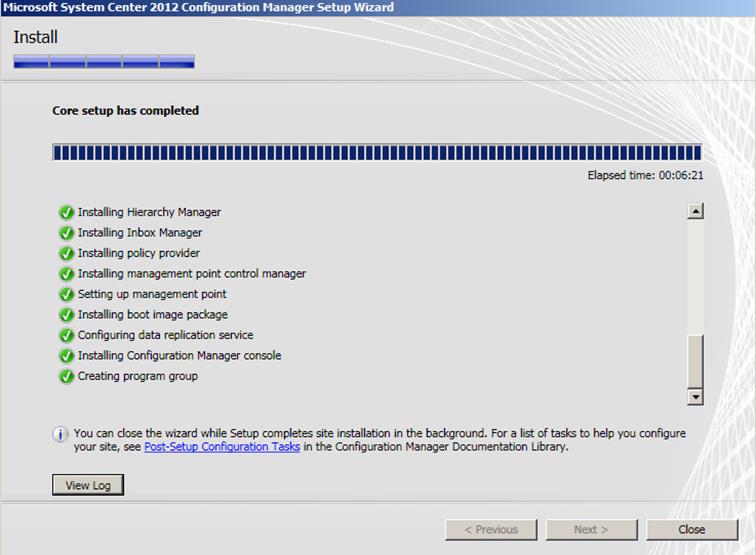Click the 'Elapsed time: 00:06:21' label

tap(645, 176)
